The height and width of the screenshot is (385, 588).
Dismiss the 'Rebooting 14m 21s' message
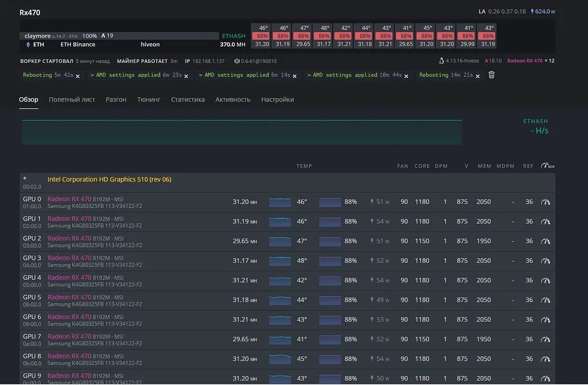pos(478,76)
